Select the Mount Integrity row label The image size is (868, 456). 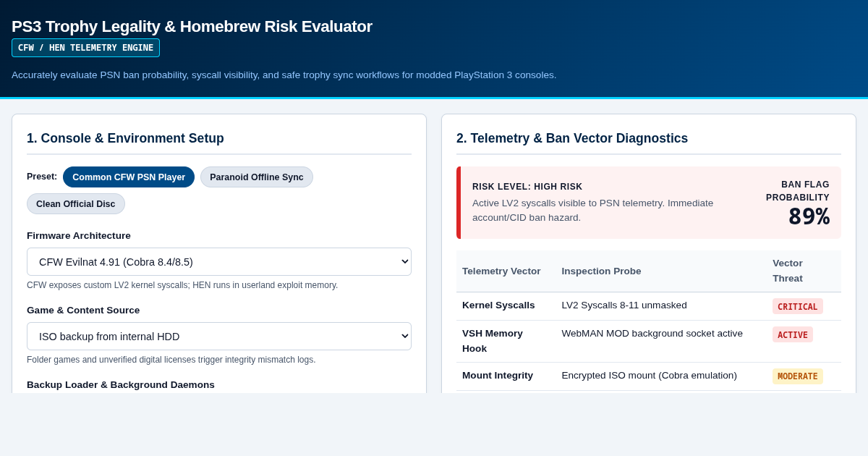click(498, 376)
